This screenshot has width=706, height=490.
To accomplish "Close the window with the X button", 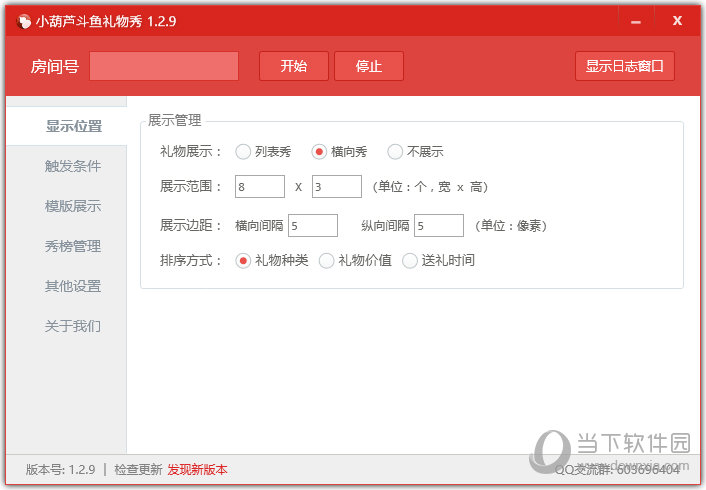I will pos(677,21).
